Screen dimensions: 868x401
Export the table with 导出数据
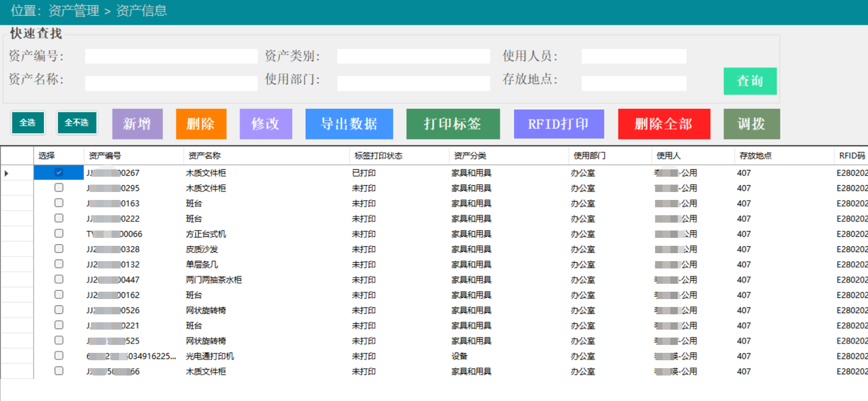pos(349,124)
